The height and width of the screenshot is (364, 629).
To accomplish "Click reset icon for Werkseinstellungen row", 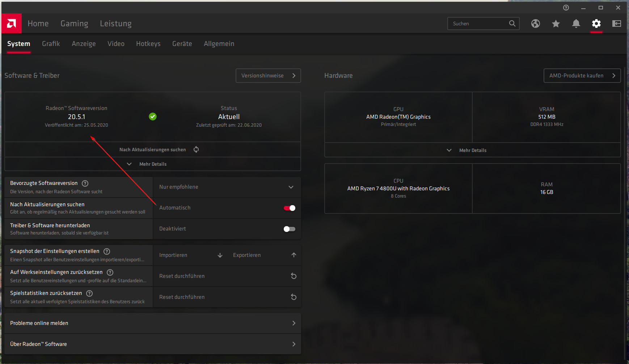I will tap(294, 276).
